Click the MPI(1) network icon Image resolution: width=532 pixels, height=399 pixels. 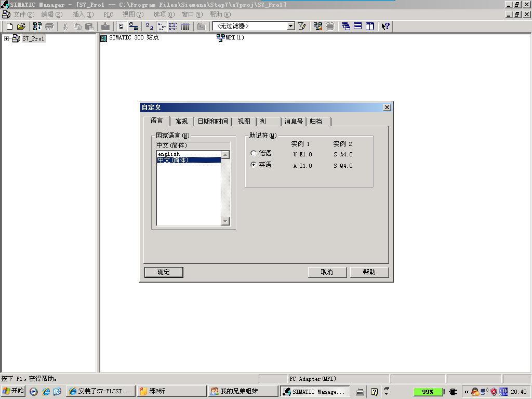coord(220,38)
